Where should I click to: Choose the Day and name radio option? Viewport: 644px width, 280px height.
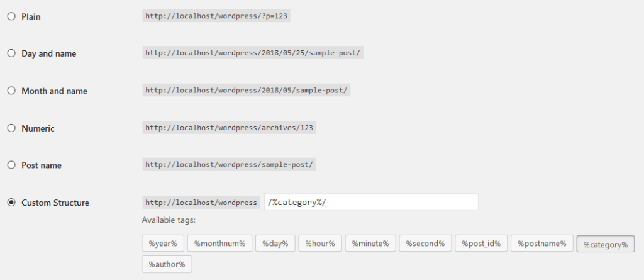point(11,53)
